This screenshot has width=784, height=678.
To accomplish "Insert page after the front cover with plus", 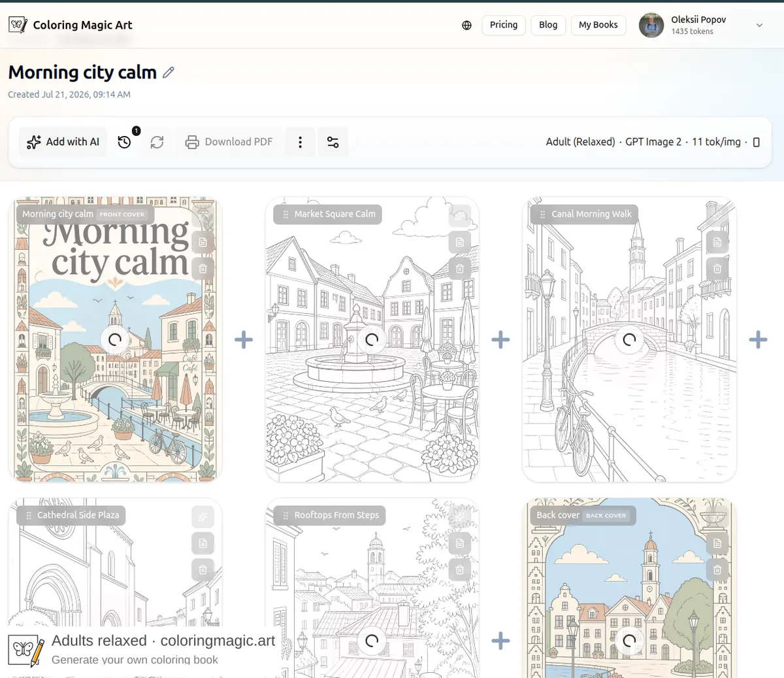I will click(244, 340).
